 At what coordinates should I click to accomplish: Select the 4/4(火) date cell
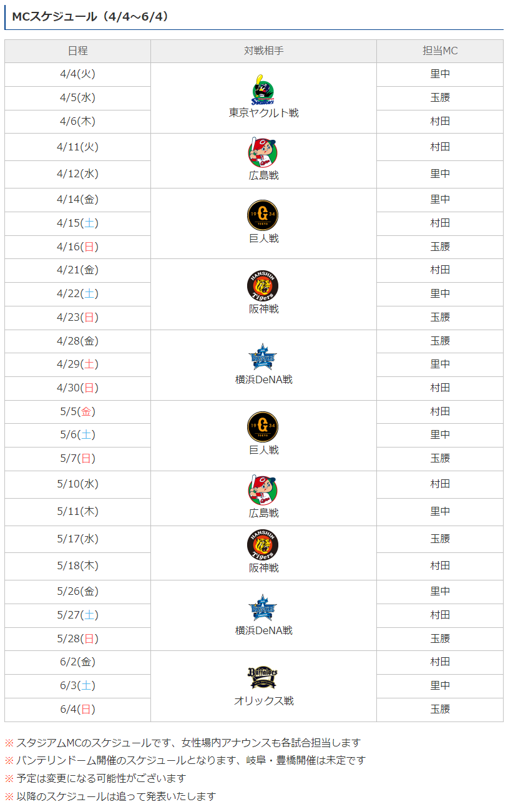(x=77, y=74)
